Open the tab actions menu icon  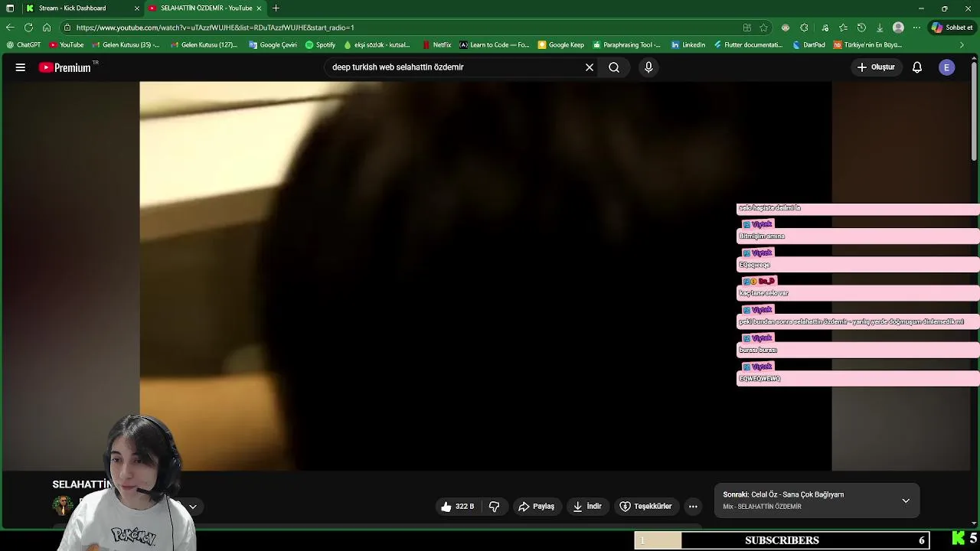[x=10, y=8]
